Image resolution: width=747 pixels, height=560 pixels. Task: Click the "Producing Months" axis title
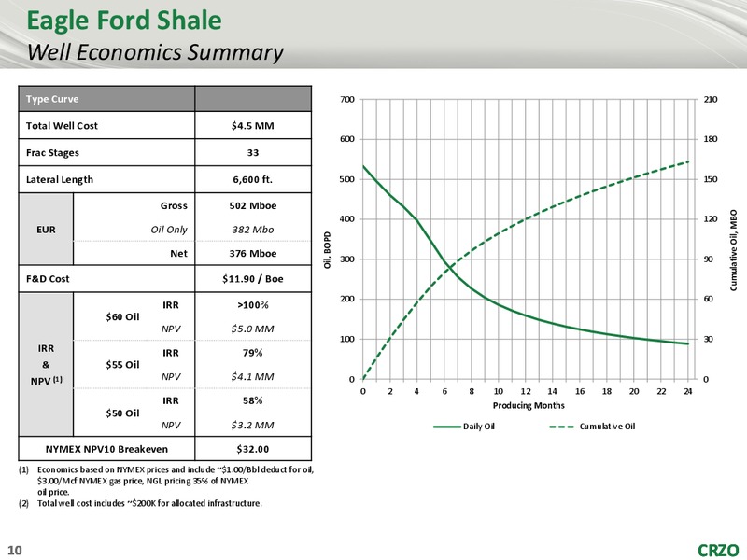[x=529, y=405]
